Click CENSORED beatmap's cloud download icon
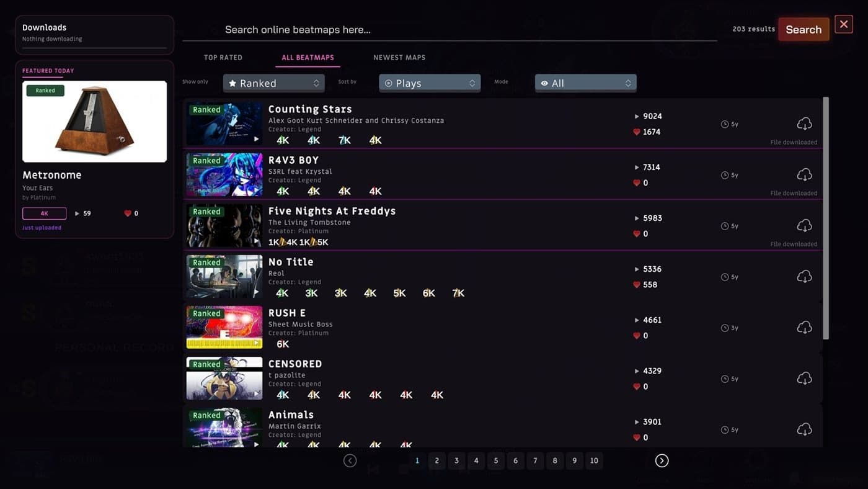This screenshot has height=489, width=868. pyautogui.click(x=804, y=378)
